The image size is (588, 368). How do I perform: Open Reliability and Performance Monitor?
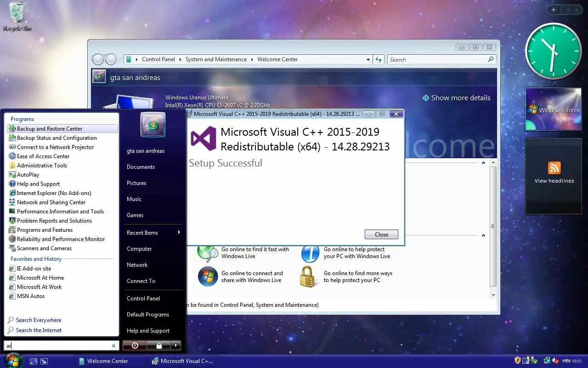[x=57, y=239]
